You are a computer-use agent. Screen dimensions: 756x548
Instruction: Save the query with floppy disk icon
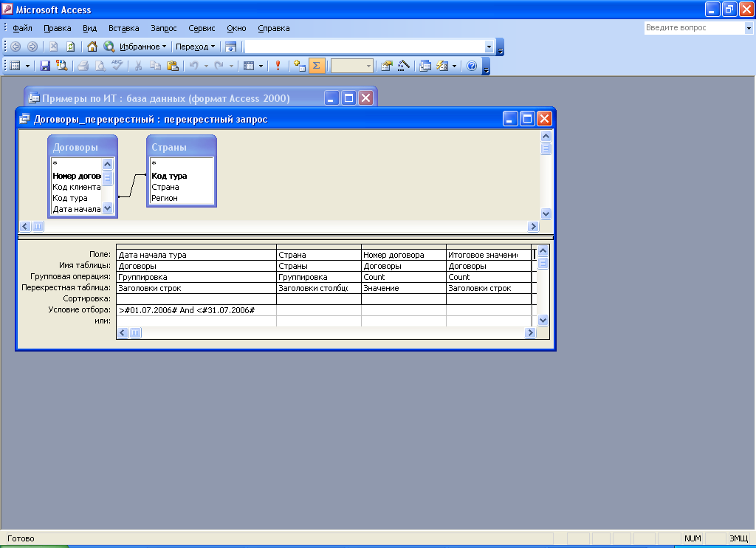[x=45, y=66]
